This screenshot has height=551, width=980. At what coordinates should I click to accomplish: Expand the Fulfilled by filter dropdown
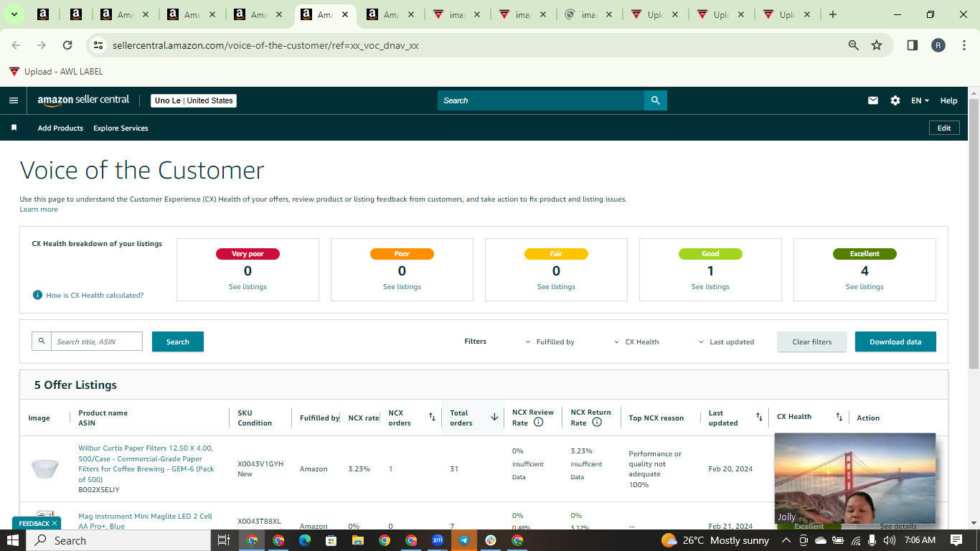(x=550, y=342)
